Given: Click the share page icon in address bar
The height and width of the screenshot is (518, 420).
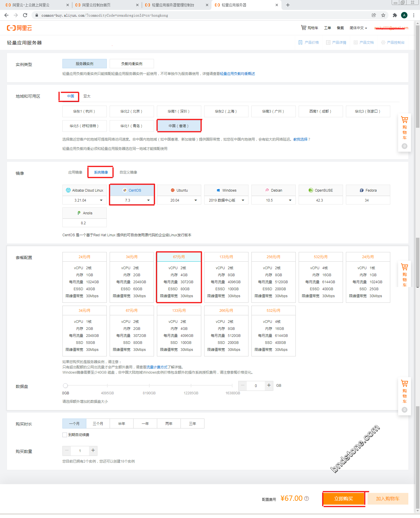Looking at the screenshot, I should point(374,15).
